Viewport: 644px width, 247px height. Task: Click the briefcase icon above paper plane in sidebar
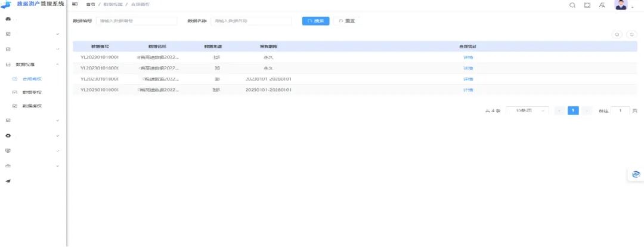(8, 166)
